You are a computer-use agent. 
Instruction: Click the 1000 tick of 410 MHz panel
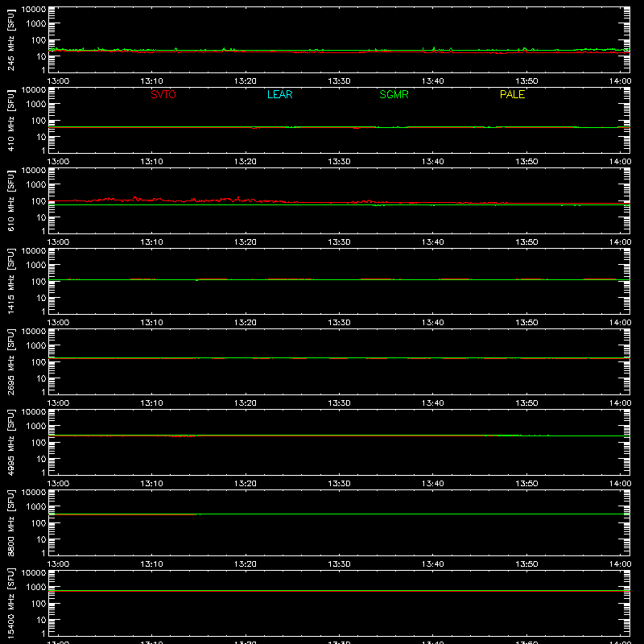coord(36,105)
